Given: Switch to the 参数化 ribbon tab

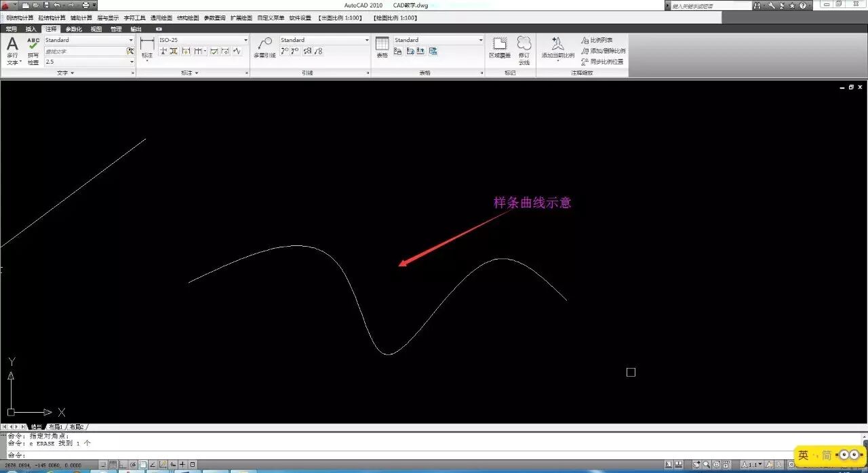Looking at the screenshot, I should 74,29.
